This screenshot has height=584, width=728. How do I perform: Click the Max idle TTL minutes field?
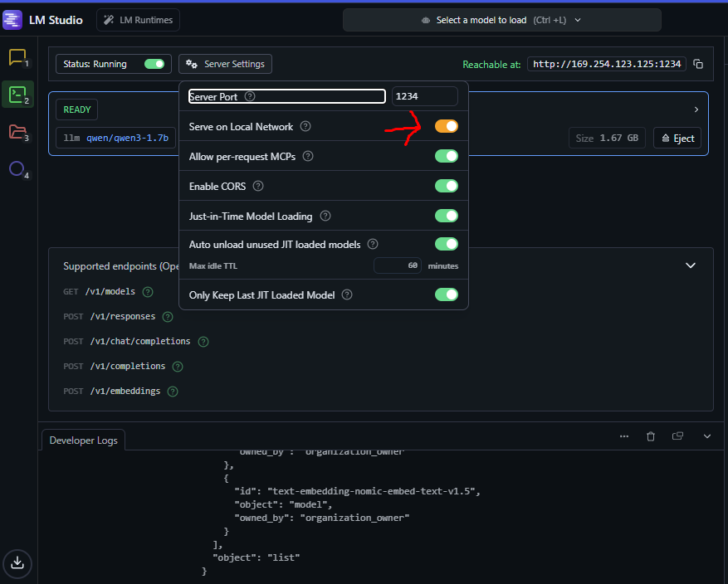[x=397, y=265]
